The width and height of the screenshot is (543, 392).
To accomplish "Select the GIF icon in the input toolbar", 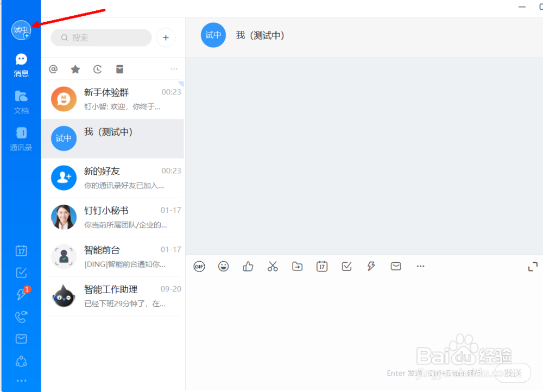I will [199, 266].
